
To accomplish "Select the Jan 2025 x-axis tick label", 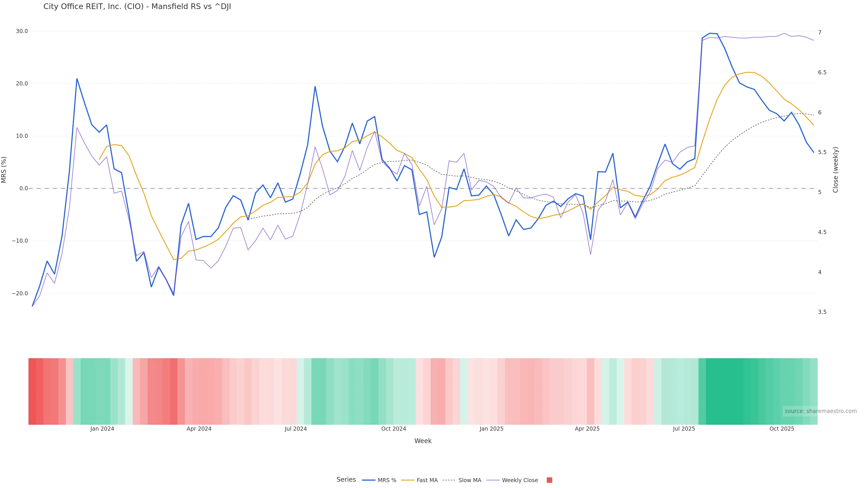I will pyautogui.click(x=491, y=429).
